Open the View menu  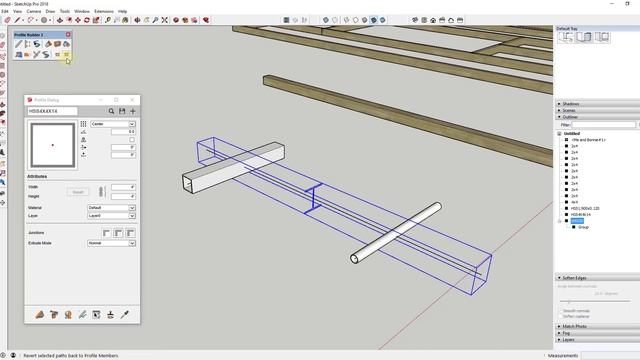click(x=17, y=11)
